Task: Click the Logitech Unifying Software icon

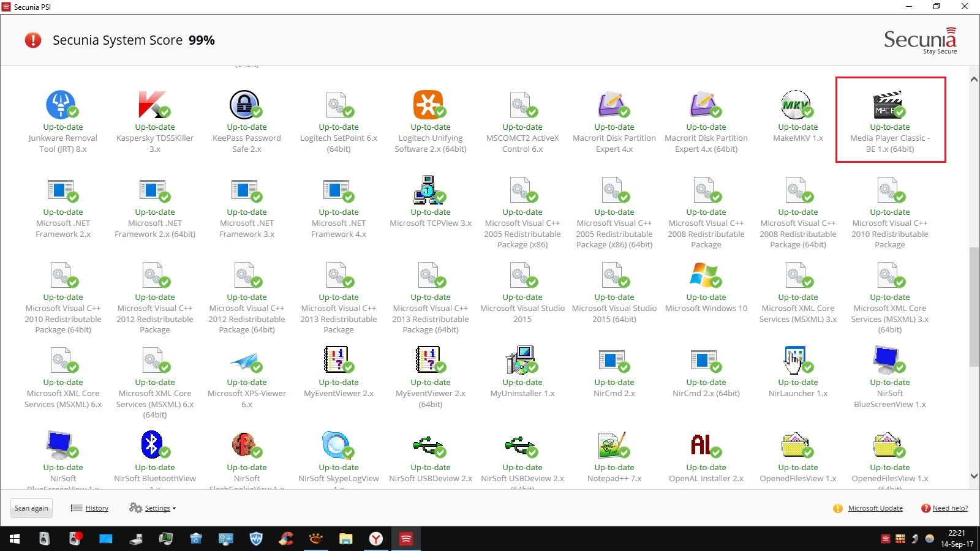Action: coord(428,104)
